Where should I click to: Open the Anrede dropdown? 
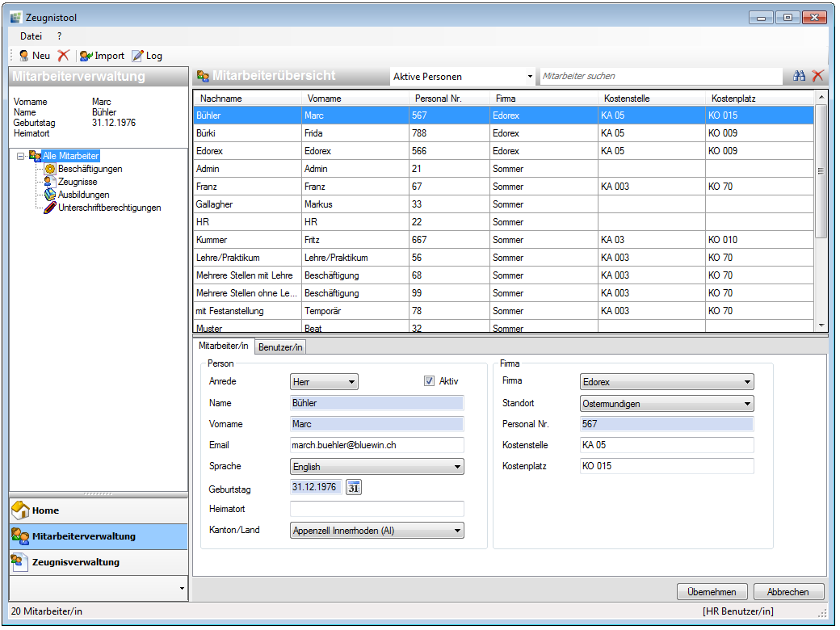pos(324,382)
